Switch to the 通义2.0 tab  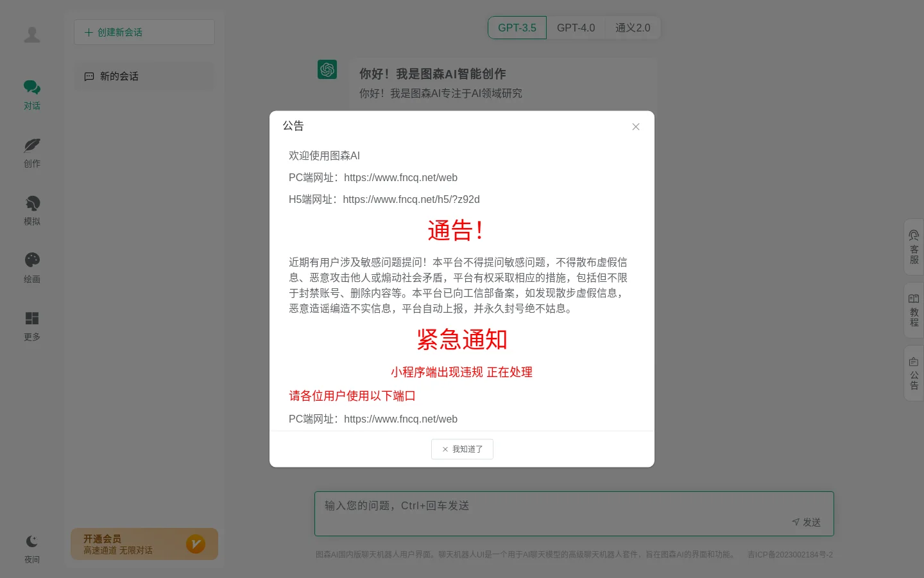[x=633, y=28]
